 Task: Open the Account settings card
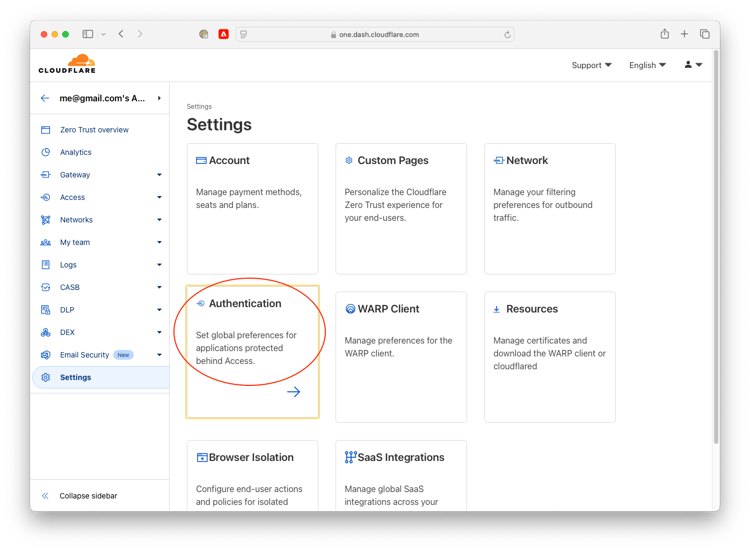tap(253, 209)
